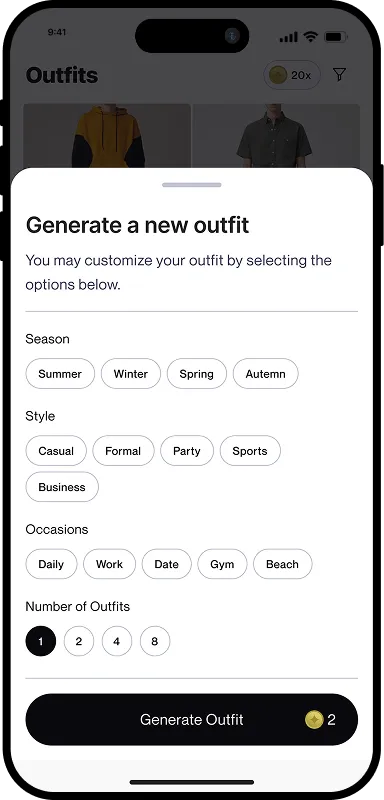This screenshot has width=384, height=800.
Task: Click the gold coin on Generate button
Action: click(x=314, y=719)
